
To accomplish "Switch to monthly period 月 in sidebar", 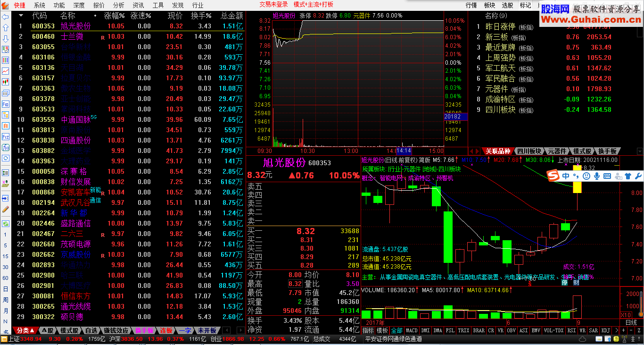I will pos(5,311).
